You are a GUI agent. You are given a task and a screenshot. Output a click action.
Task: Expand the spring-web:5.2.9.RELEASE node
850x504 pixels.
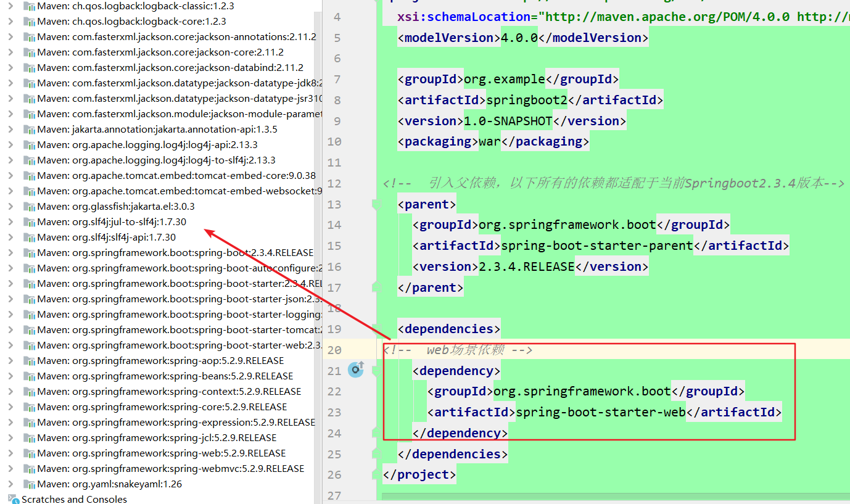tap(10, 453)
